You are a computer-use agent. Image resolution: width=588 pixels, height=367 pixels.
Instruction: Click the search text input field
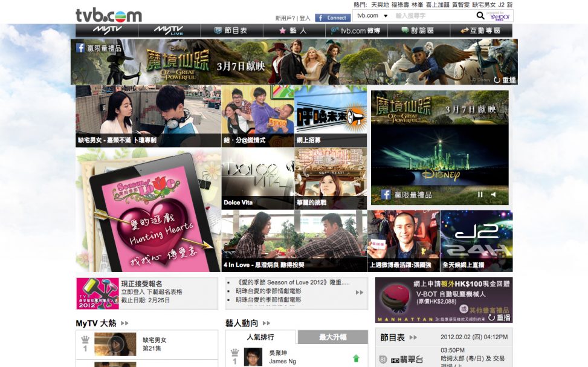(433, 16)
